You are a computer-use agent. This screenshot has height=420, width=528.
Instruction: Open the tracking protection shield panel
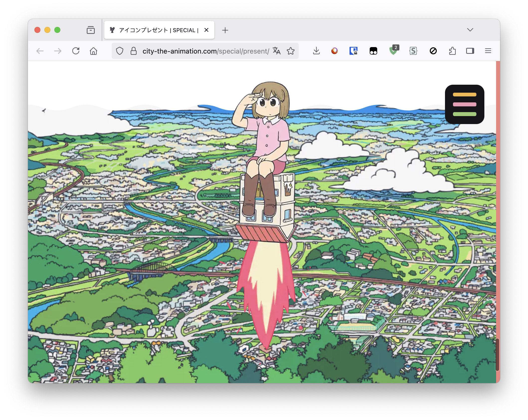point(120,51)
